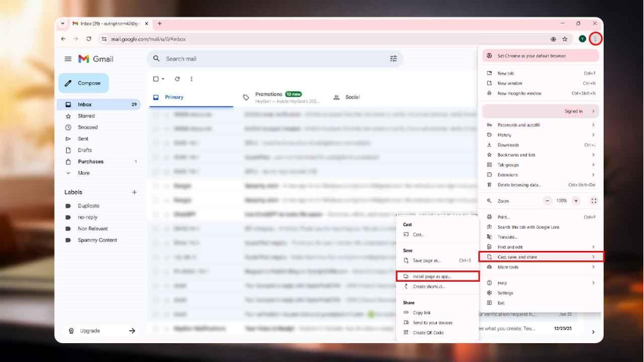Open the select-all checkbox dropdown arrow
This screenshot has height=362, width=644.
[x=163, y=79]
